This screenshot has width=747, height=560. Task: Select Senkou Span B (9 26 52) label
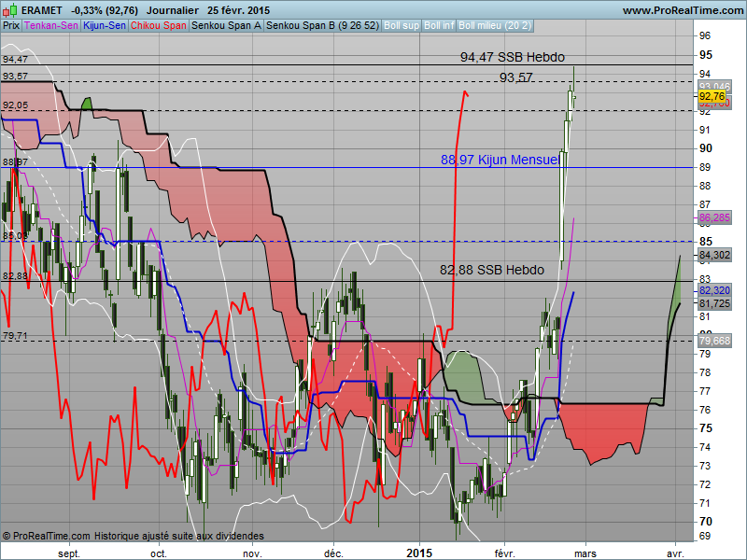322,26
